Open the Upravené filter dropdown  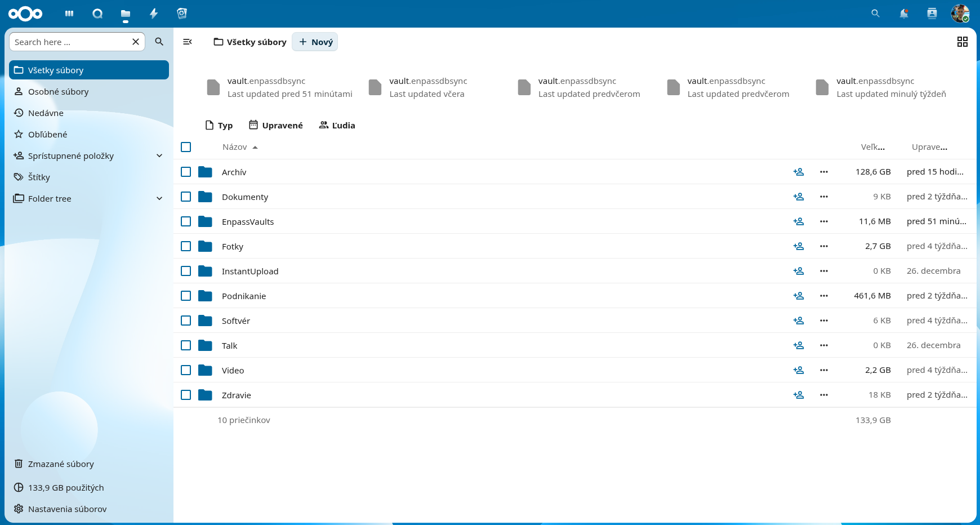(x=275, y=125)
